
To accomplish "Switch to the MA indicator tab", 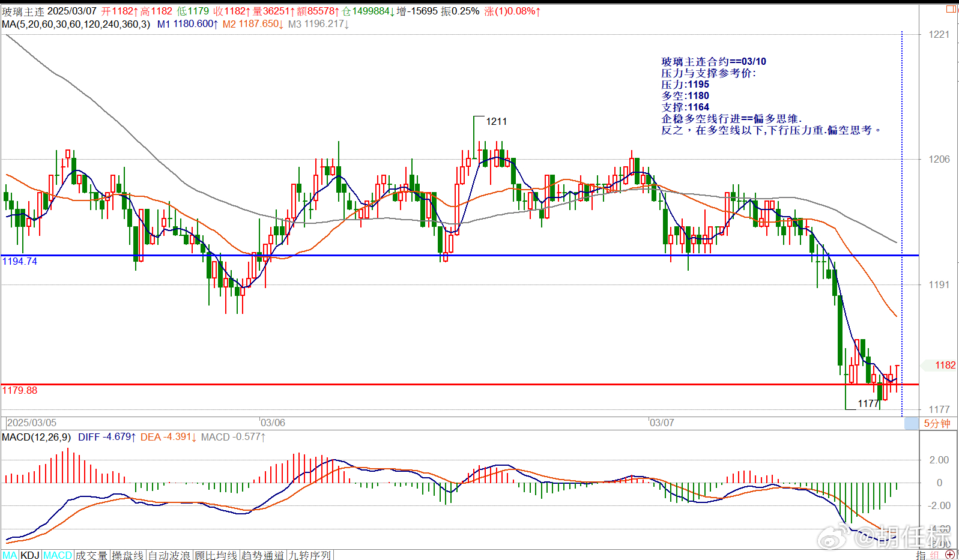I will 10,555.
